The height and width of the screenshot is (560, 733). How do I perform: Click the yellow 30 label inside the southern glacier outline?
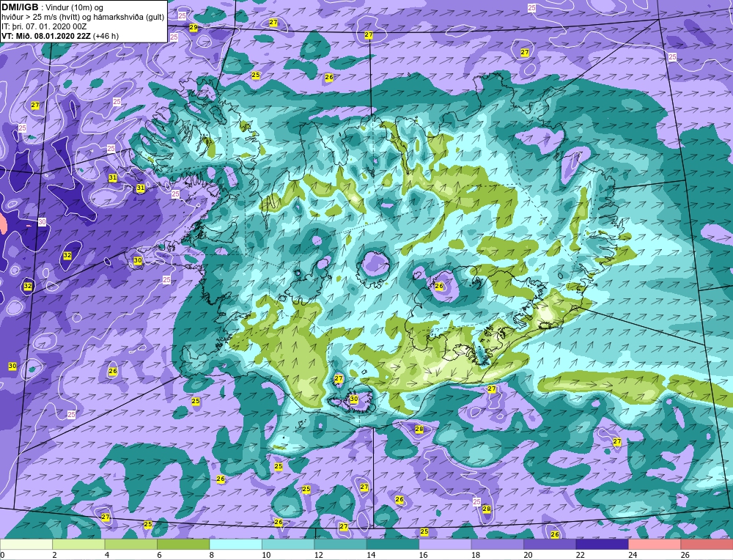[x=354, y=399]
